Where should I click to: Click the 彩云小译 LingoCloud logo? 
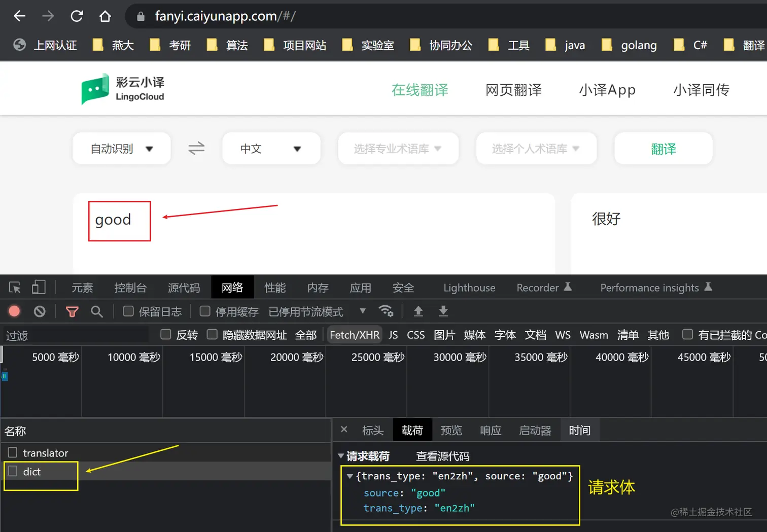(123, 89)
